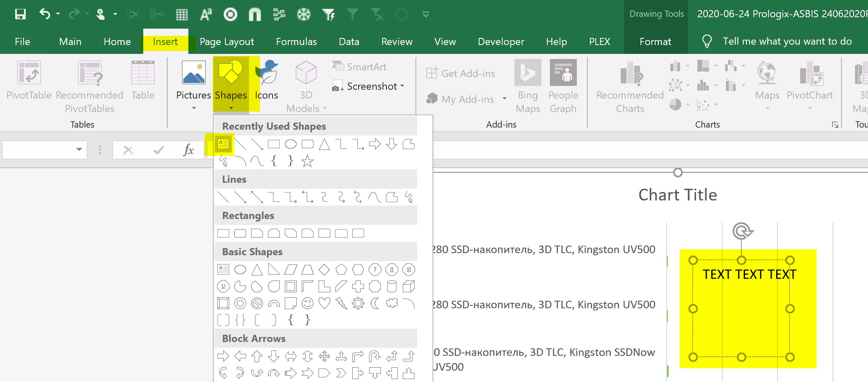Open the Charts group dialog launcher
868x382 pixels.
[x=835, y=125]
